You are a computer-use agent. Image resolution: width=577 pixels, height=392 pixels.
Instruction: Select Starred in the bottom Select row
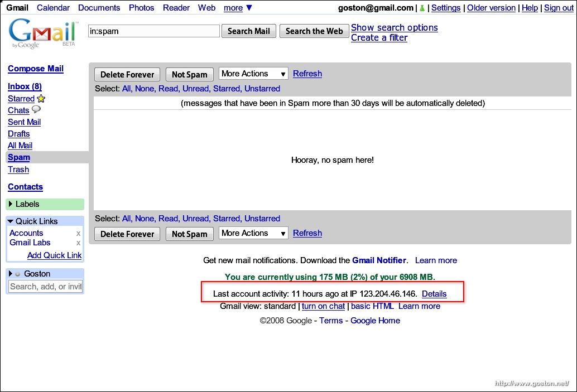[x=227, y=219]
